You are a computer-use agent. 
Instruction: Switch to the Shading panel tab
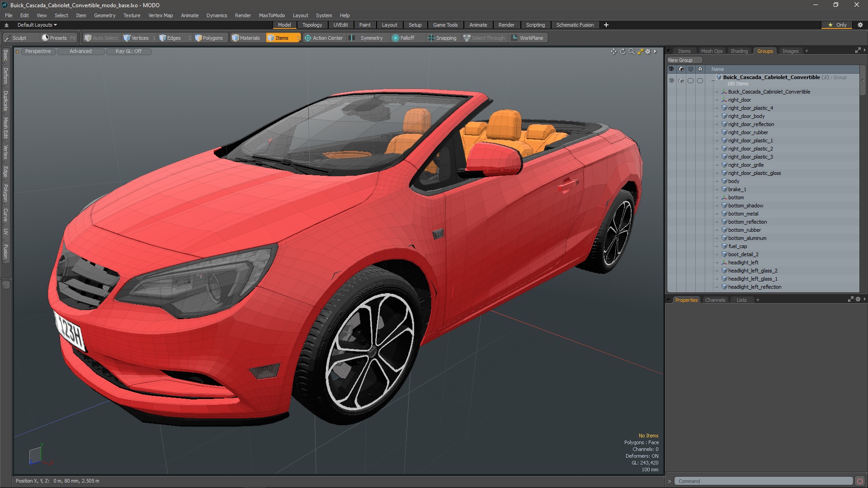click(739, 51)
